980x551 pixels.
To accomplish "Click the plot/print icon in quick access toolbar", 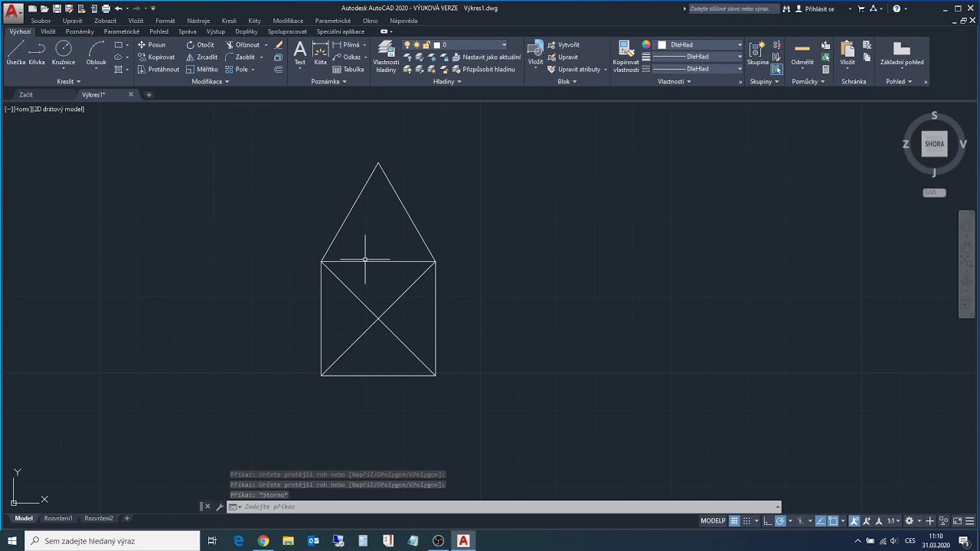I will pyautogui.click(x=106, y=8).
